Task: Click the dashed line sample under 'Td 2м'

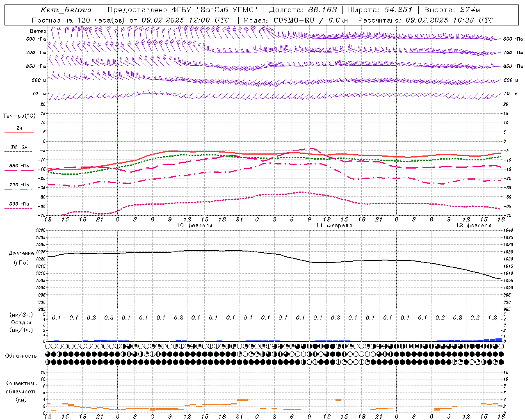Action: tap(18, 152)
